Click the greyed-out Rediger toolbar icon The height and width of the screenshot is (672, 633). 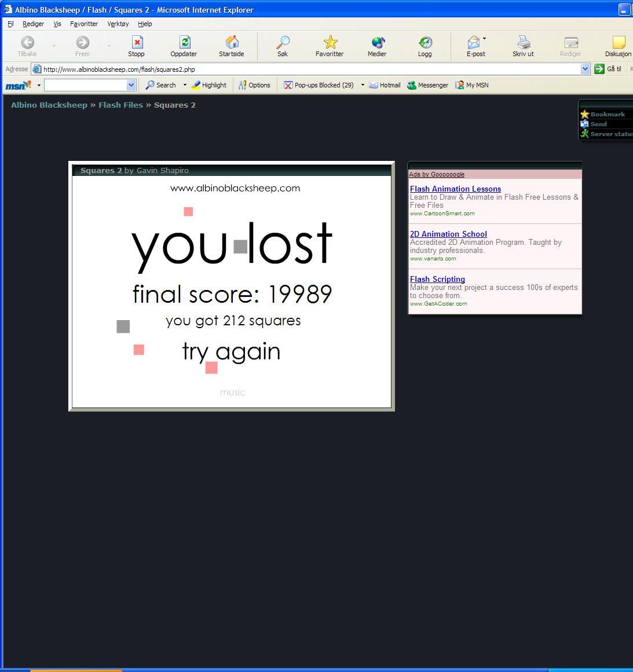click(571, 42)
